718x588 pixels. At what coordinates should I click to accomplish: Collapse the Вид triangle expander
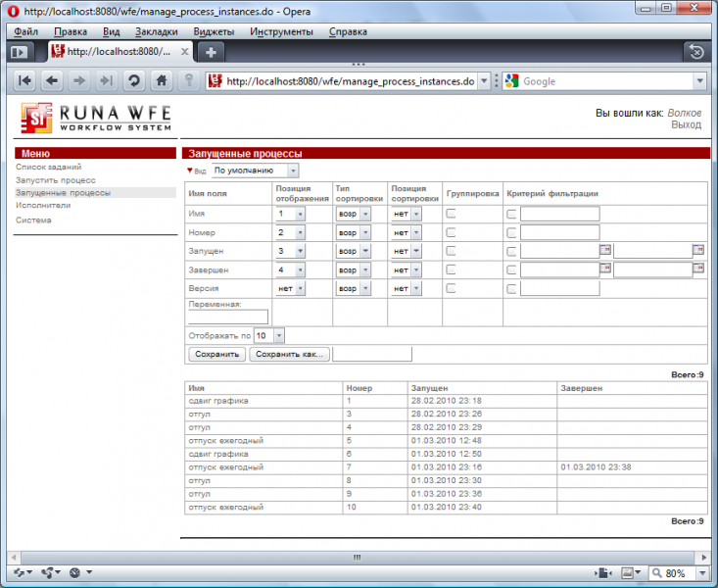click(190, 171)
